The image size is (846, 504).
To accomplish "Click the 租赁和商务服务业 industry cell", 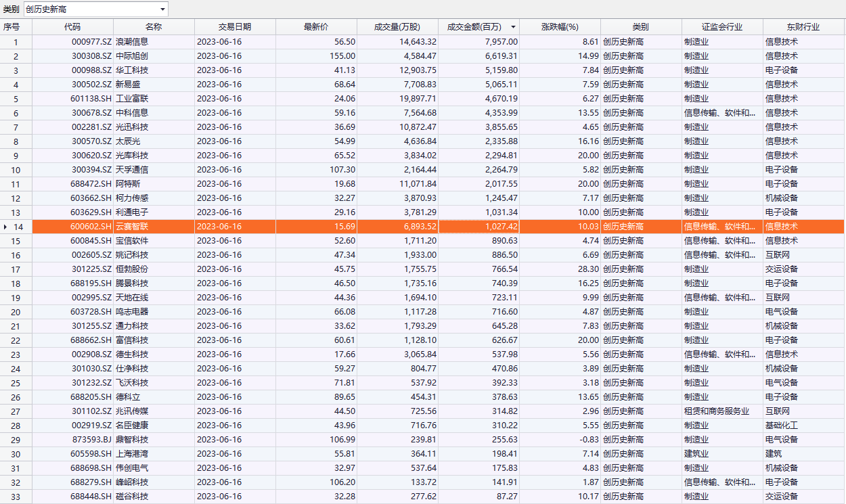I will pyautogui.click(x=717, y=411).
